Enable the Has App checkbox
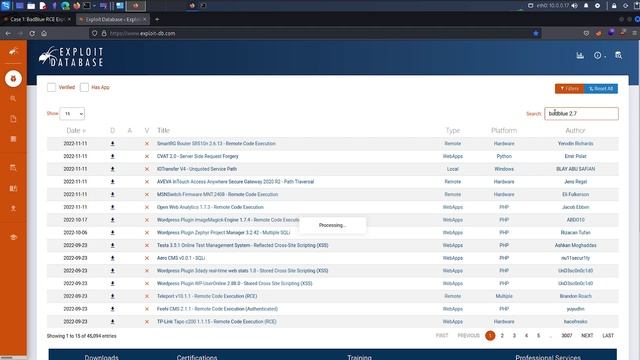Viewport: 640px width, 360px height. point(84,87)
